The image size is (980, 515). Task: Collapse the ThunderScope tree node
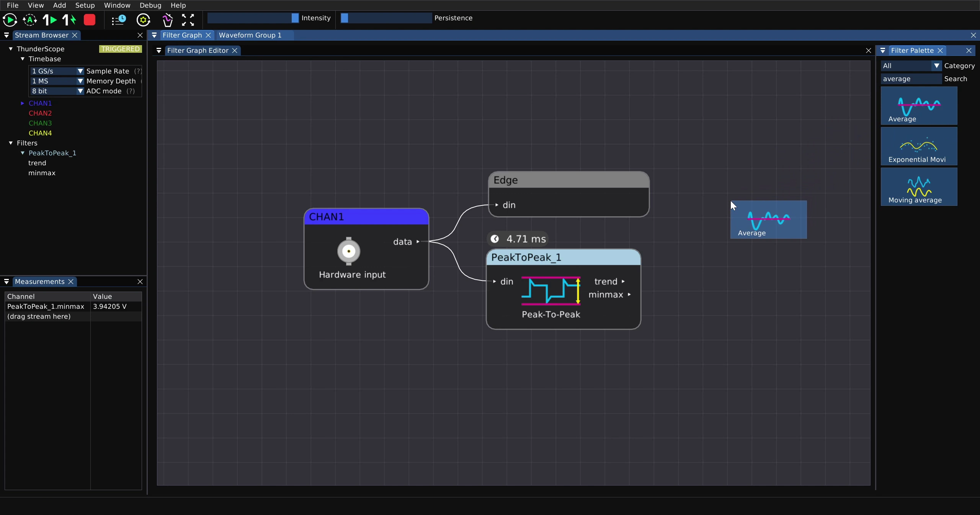click(11, 49)
